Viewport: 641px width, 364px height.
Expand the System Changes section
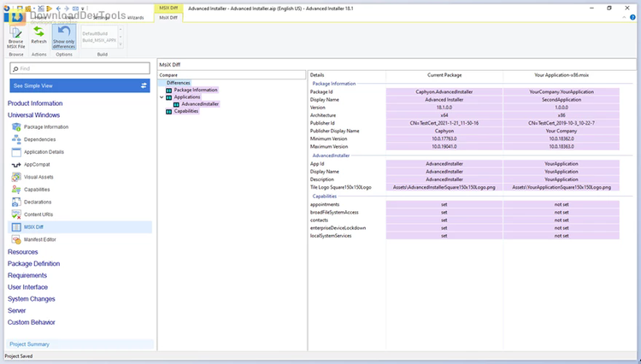32,299
